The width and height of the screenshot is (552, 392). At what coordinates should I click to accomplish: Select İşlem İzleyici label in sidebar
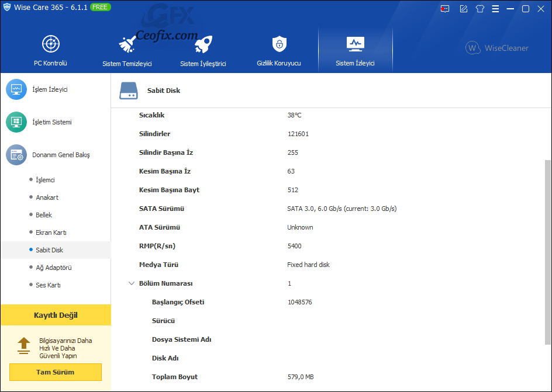coord(50,89)
